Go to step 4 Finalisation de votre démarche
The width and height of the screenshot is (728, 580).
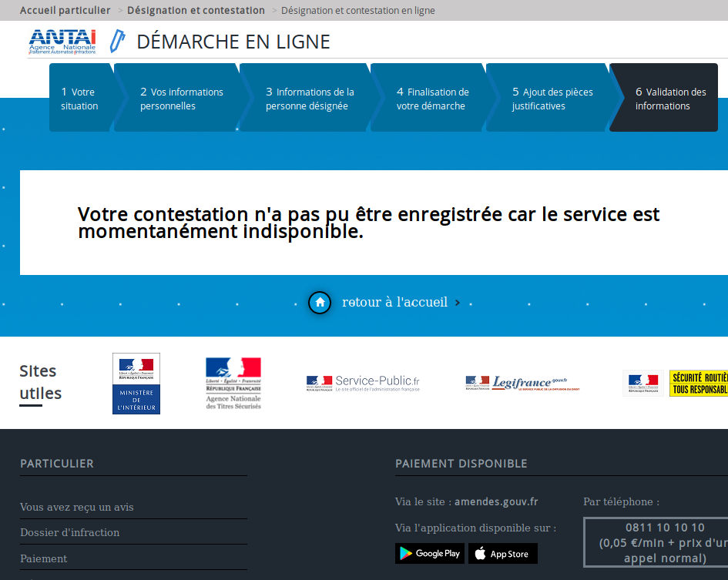(429, 98)
